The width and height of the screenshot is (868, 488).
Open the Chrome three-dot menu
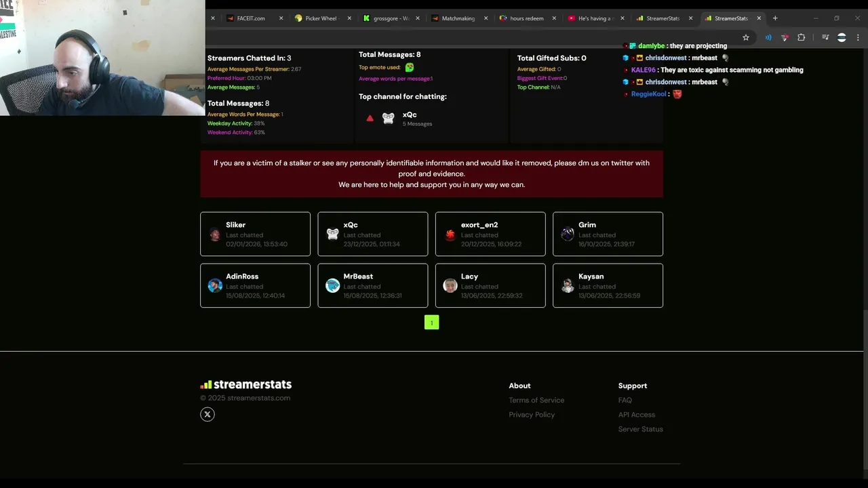coord(859,37)
